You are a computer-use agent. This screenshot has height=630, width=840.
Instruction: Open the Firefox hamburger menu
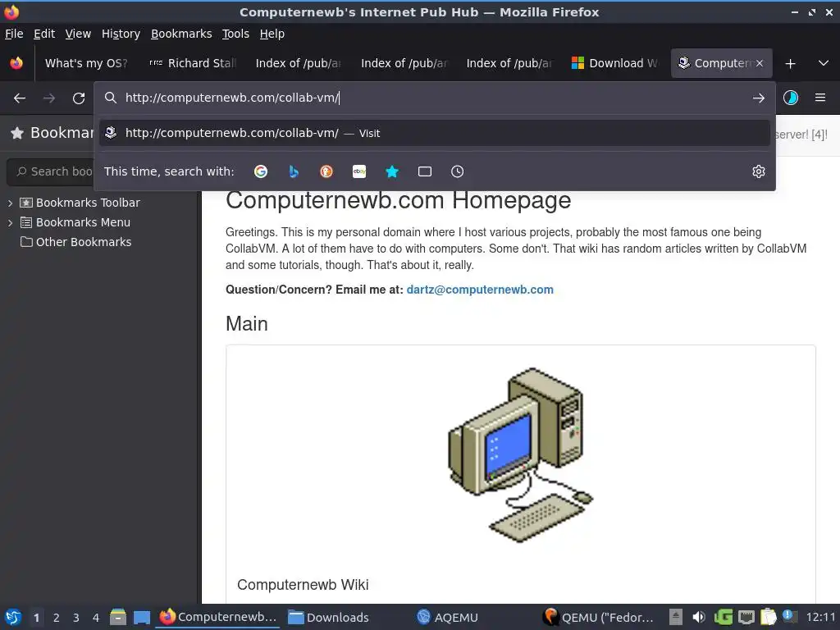[820, 98]
